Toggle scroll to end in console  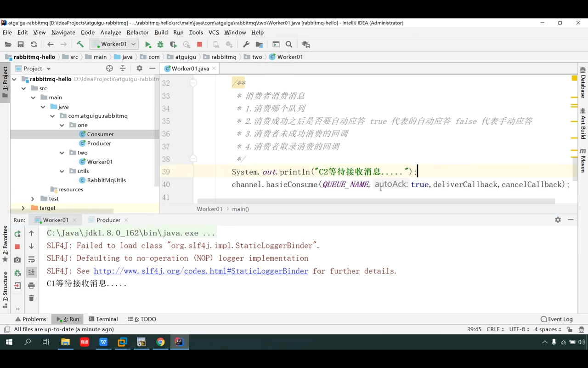pyautogui.click(x=31, y=272)
